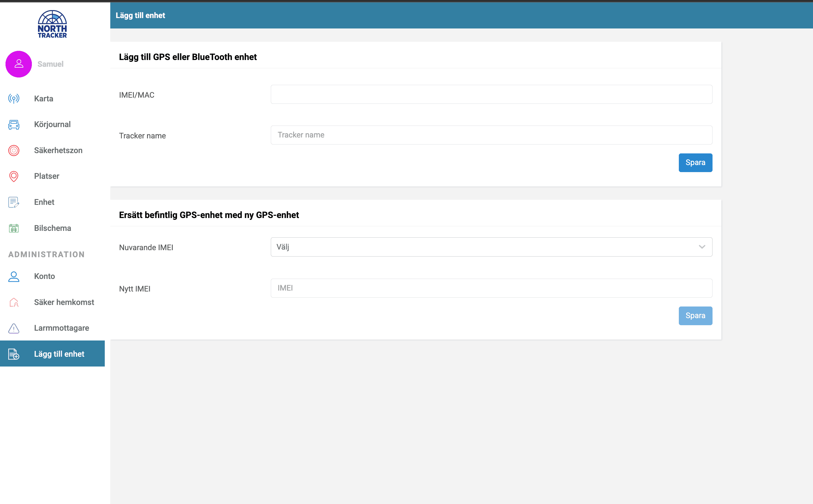Click the Nytt IMEI input field
Image resolution: width=813 pixels, height=504 pixels.
(x=491, y=288)
